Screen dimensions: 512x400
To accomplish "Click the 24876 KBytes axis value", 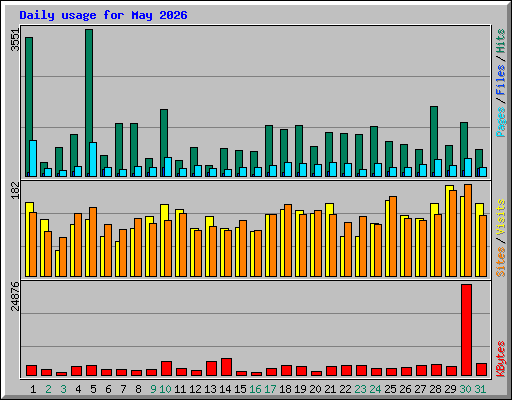I will pos(15,296).
